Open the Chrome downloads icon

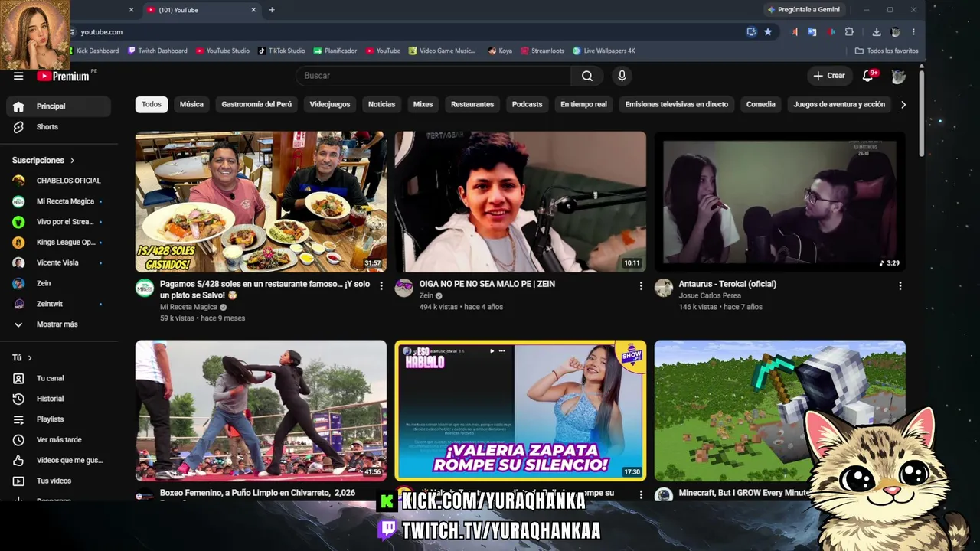pyautogui.click(x=877, y=32)
